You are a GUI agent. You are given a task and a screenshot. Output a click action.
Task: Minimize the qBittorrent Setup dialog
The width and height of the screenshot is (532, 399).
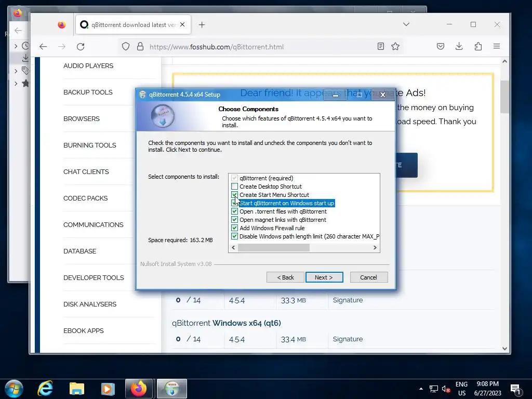point(335,95)
